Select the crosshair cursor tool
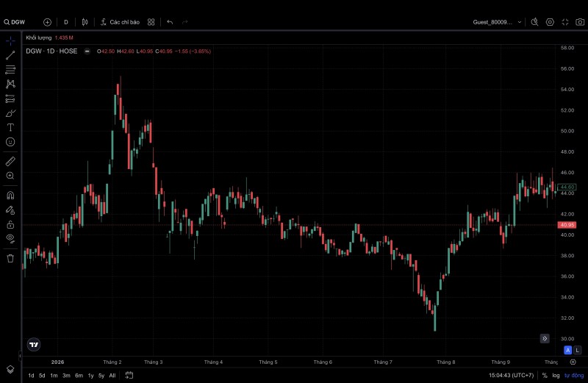This screenshot has height=383, width=588. point(10,40)
